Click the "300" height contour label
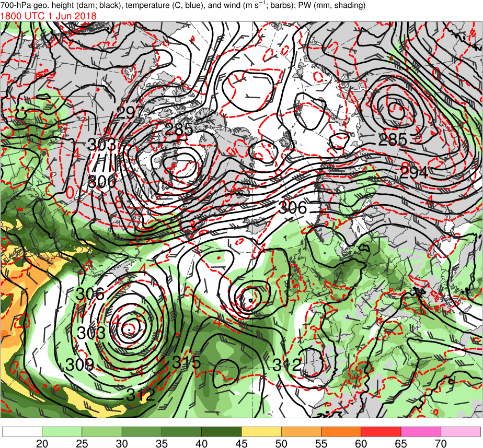This screenshot has height=448, width=483. (102, 182)
